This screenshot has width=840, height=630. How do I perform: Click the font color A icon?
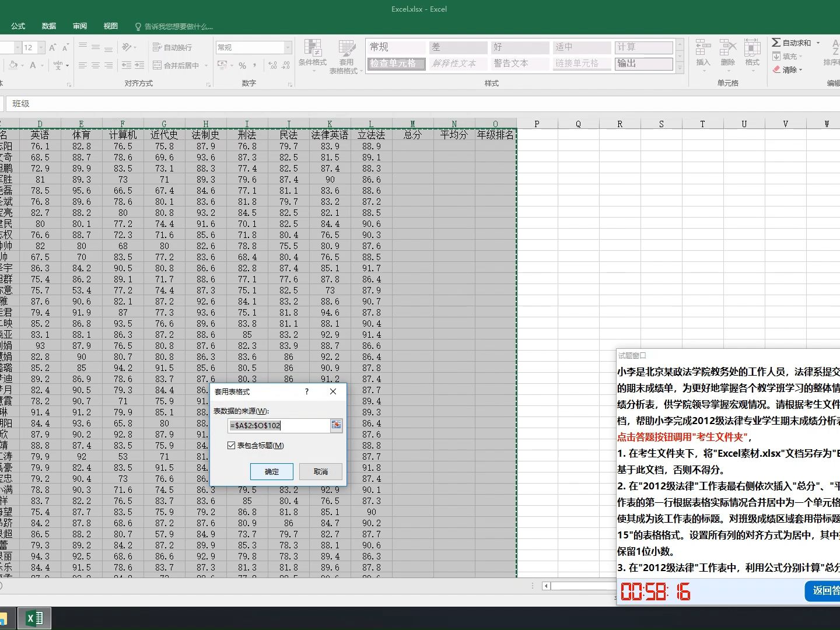pyautogui.click(x=33, y=65)
